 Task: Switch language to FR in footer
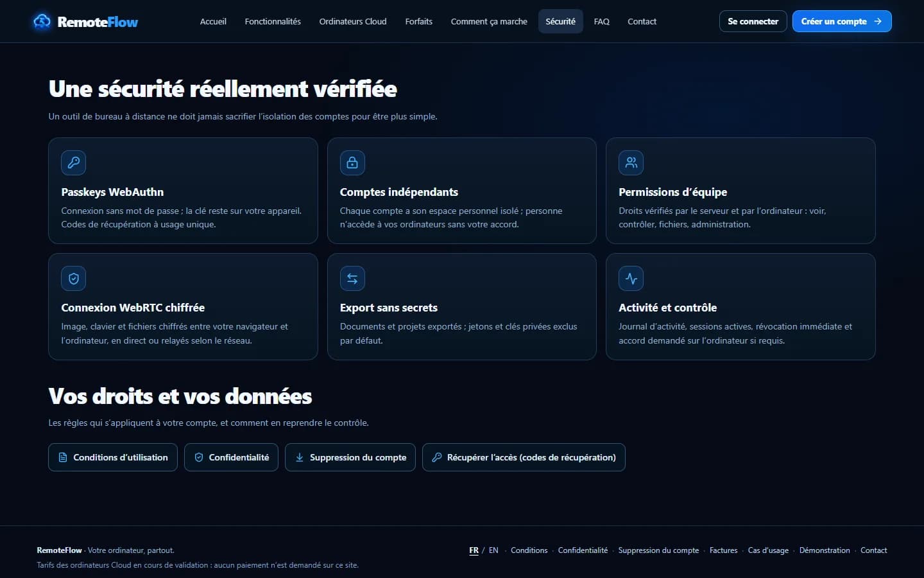(x=474, y=550)
